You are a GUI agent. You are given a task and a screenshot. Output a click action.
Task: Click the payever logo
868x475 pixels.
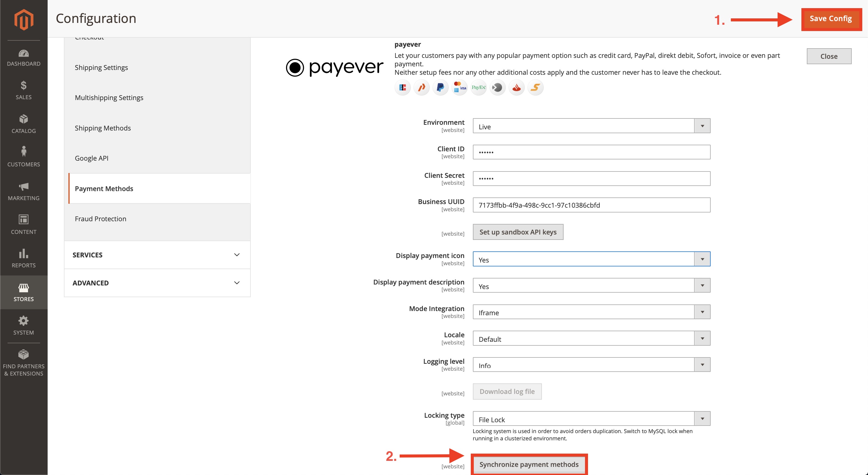point(334,68)
